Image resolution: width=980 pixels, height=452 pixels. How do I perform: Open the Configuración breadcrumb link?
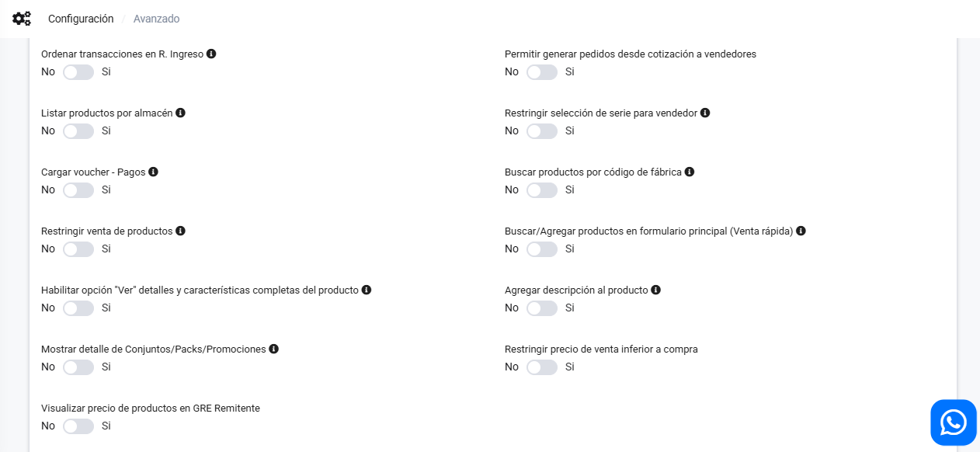81,19
